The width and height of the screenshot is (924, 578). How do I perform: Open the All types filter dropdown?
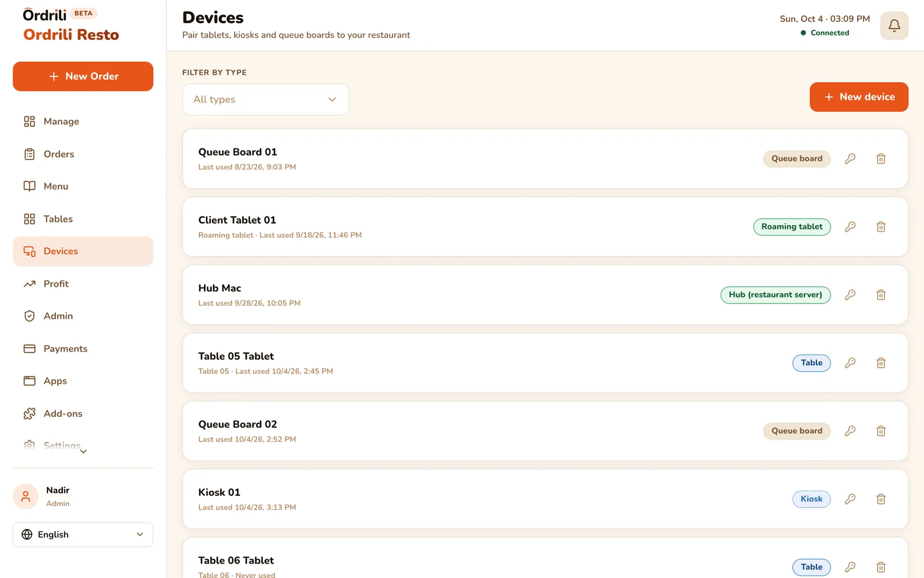coord(265,99)
